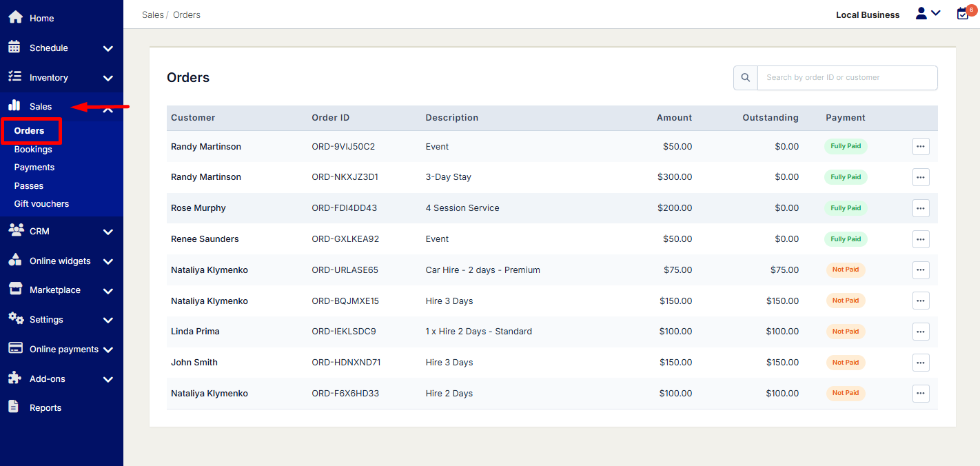The width and height of the screenshot is (980, 466).
Task: Click the Marketplace store icon
Action: 15,290
